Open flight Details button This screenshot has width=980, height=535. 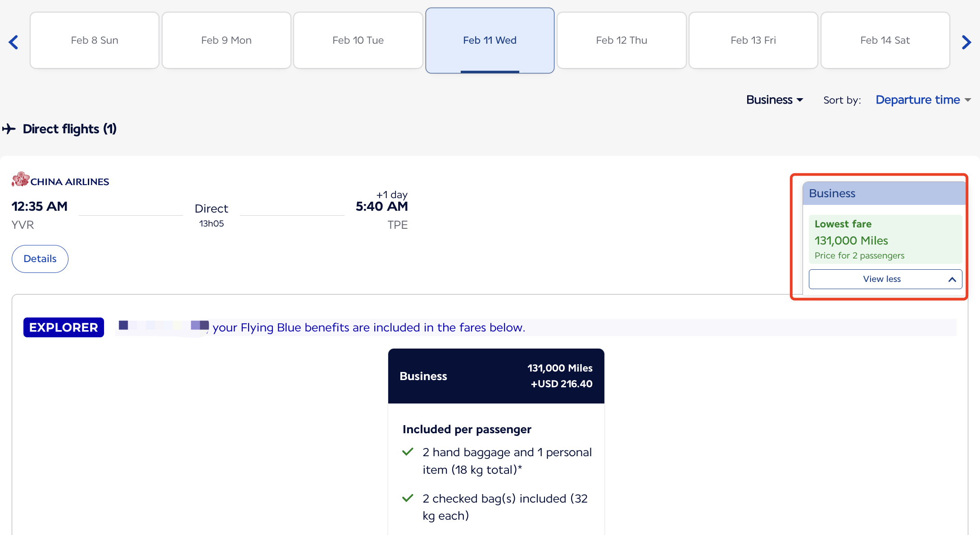[x=40, y=259]
